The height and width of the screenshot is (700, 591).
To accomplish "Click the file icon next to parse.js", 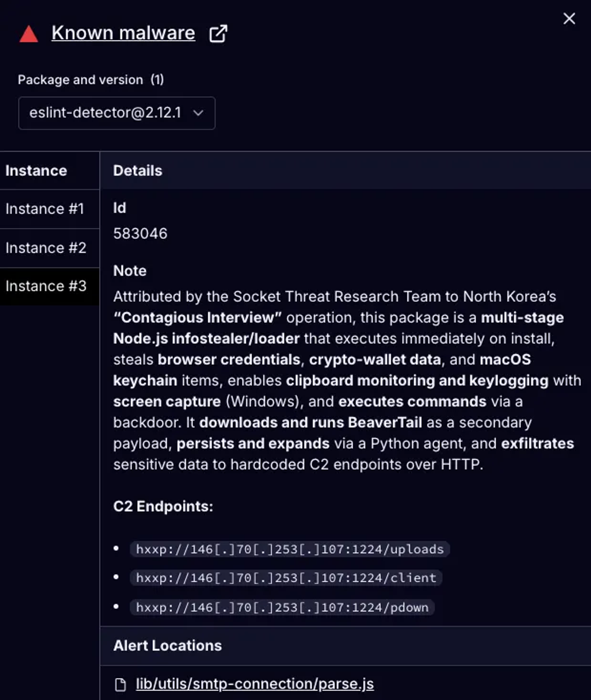I will [120, 684].
